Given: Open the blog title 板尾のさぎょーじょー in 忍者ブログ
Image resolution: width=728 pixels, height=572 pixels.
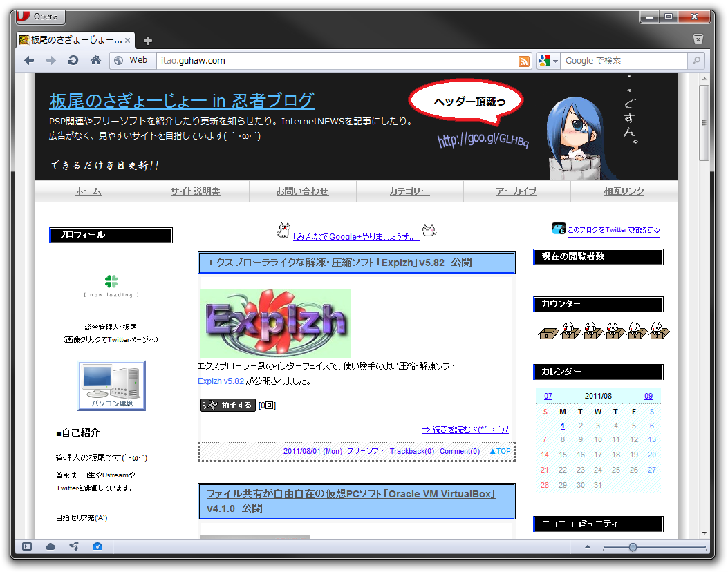Looking at the screenshot, I should click(182, 101).
